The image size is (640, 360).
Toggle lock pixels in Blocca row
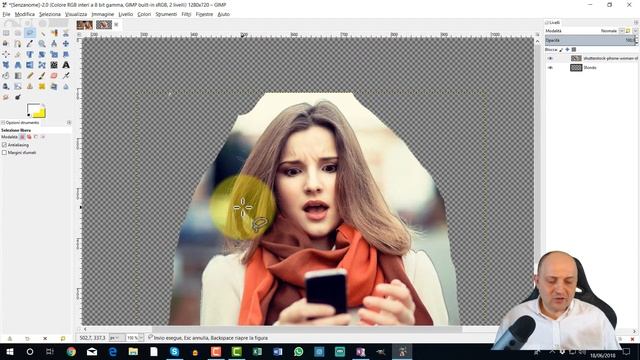coord(561,49)
